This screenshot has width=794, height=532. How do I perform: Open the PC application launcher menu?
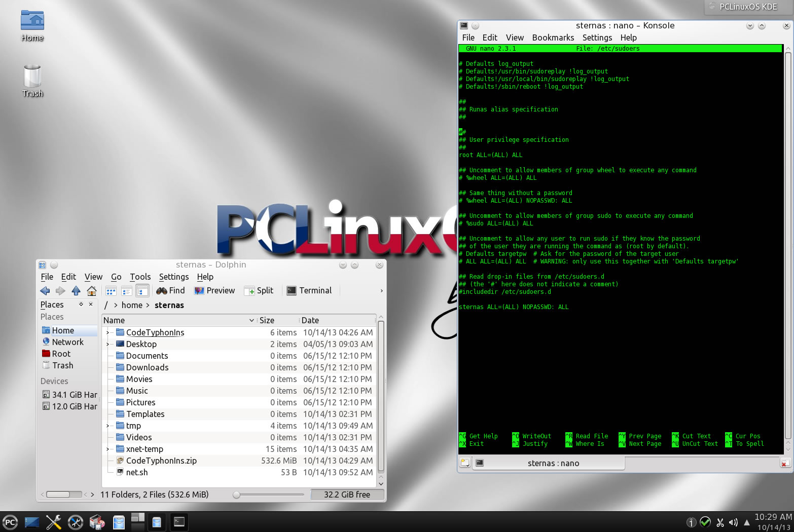tap(10, 522)
